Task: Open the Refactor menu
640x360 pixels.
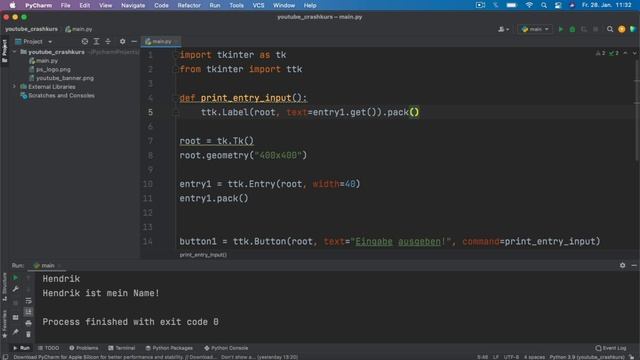Action: pyautogui.click(x=189, y=5)
